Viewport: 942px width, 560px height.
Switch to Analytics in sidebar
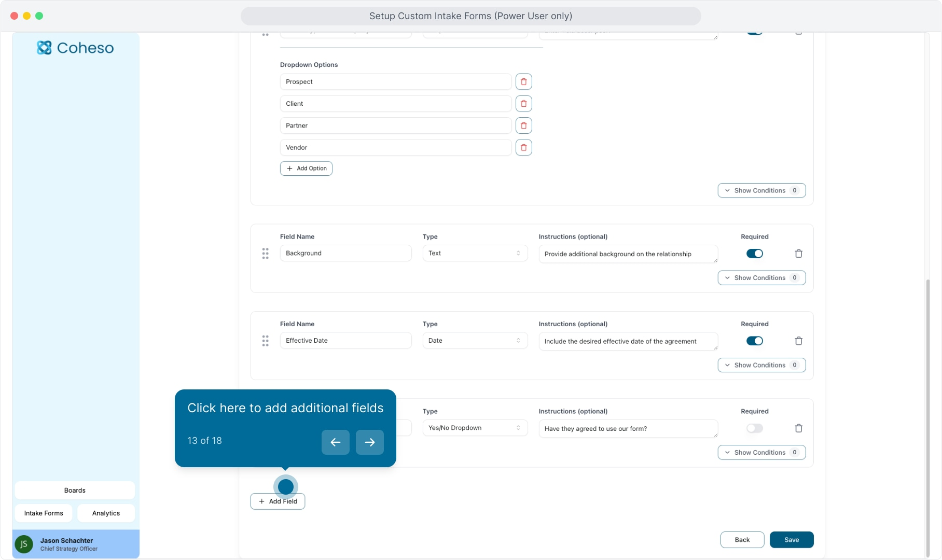[106, 513]
